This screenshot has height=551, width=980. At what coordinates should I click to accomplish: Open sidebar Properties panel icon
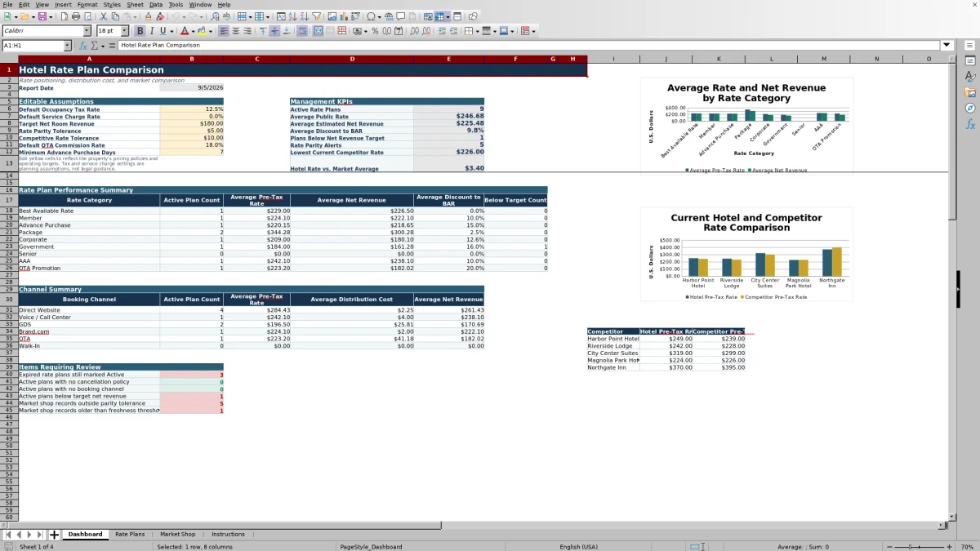pos(970,60)
